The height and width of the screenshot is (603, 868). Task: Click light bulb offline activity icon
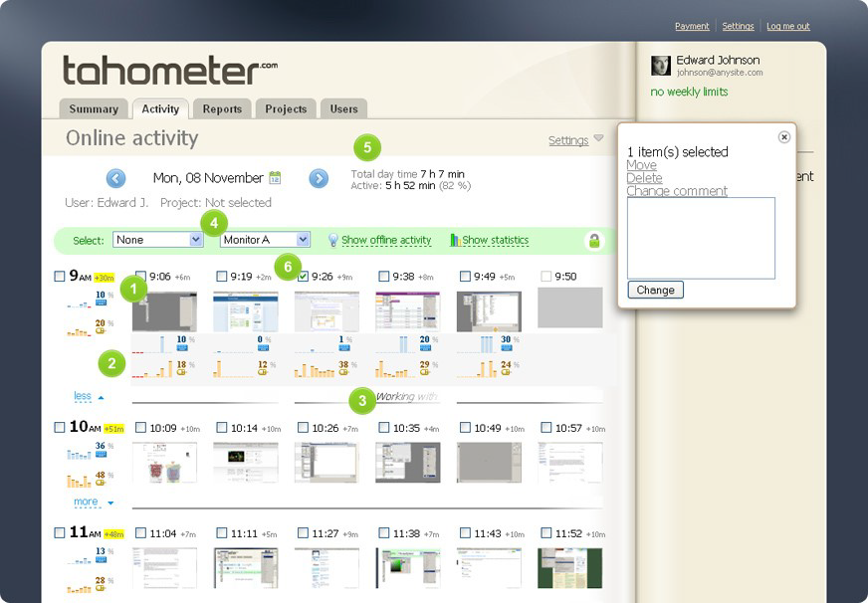332,240
